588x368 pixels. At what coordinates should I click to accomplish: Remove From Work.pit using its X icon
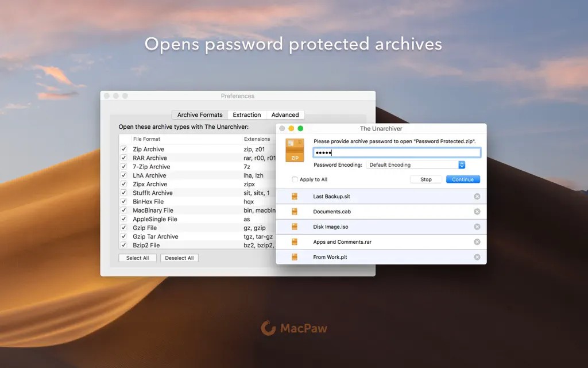pos(477,257)
